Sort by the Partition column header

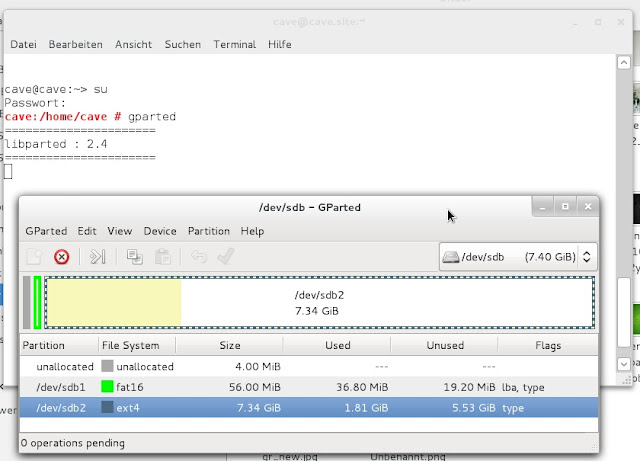(59, 345)
